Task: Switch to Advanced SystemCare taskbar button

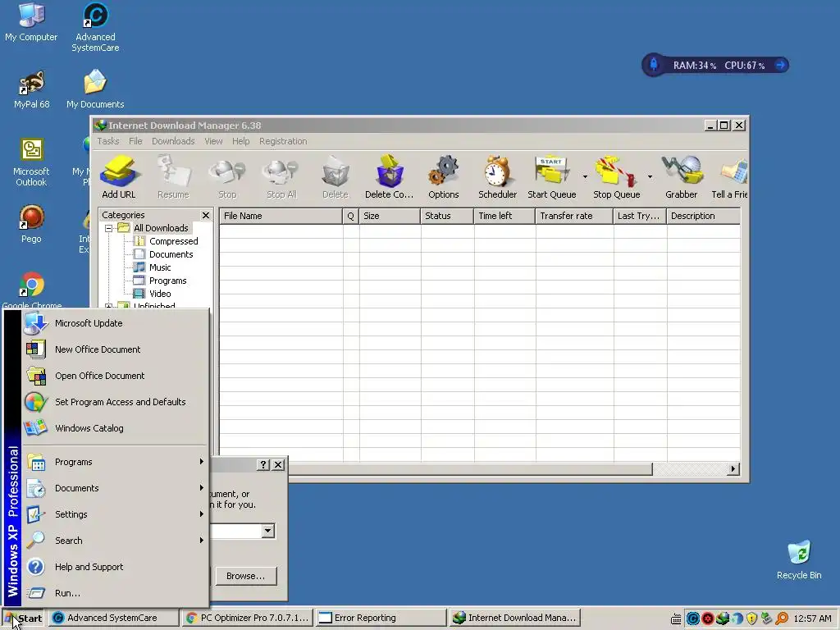Action: click(x=113, y=618)
